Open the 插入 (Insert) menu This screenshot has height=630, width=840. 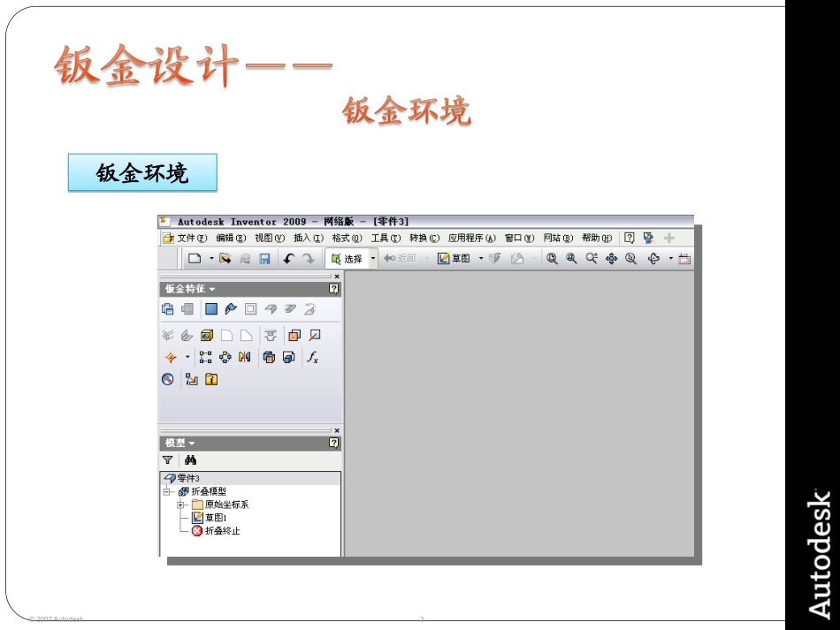click(x=308, y=238)
